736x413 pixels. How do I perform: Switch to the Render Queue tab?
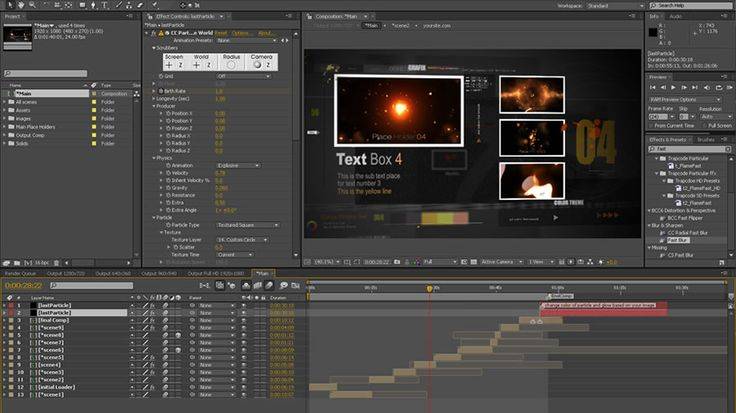19,273
